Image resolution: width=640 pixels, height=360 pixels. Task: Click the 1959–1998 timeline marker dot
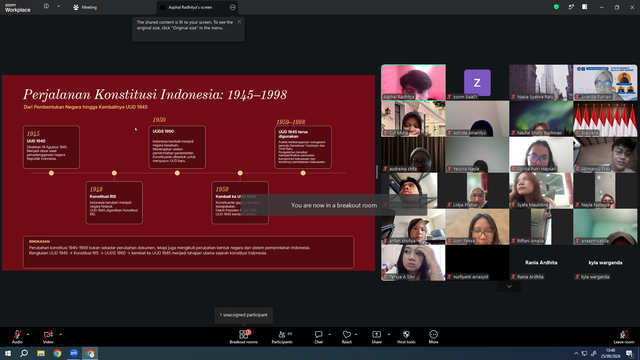303,173
